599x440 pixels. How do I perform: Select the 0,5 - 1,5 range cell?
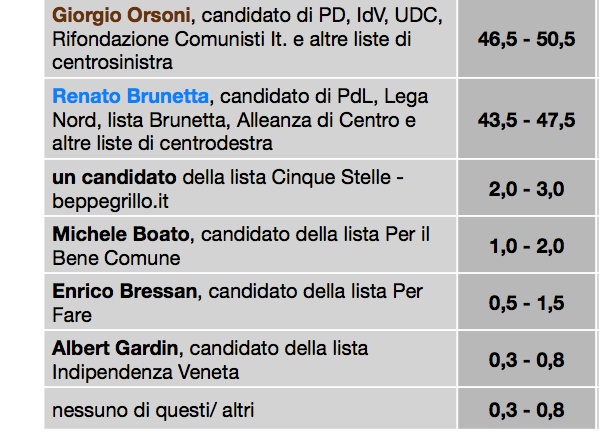tap(526, 302)
